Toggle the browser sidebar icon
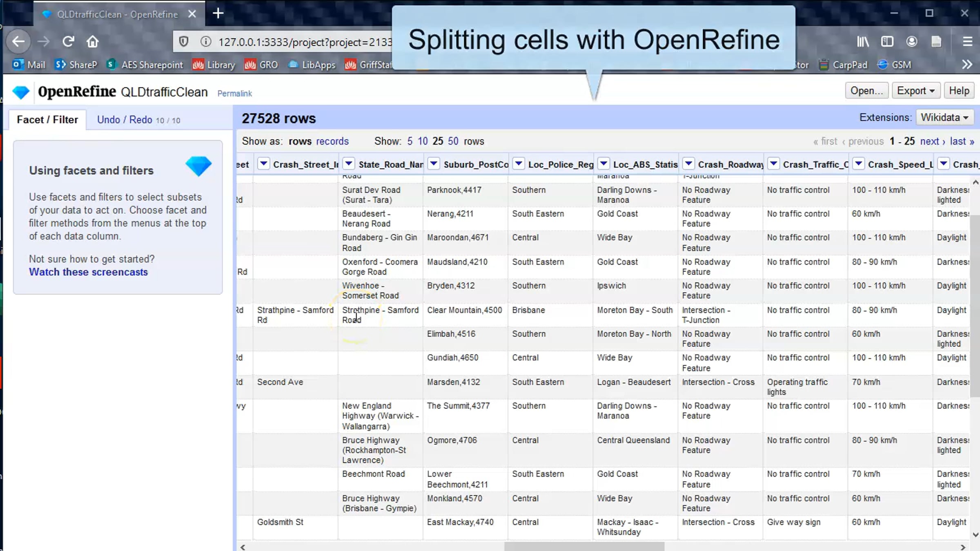 pos(887,42)
